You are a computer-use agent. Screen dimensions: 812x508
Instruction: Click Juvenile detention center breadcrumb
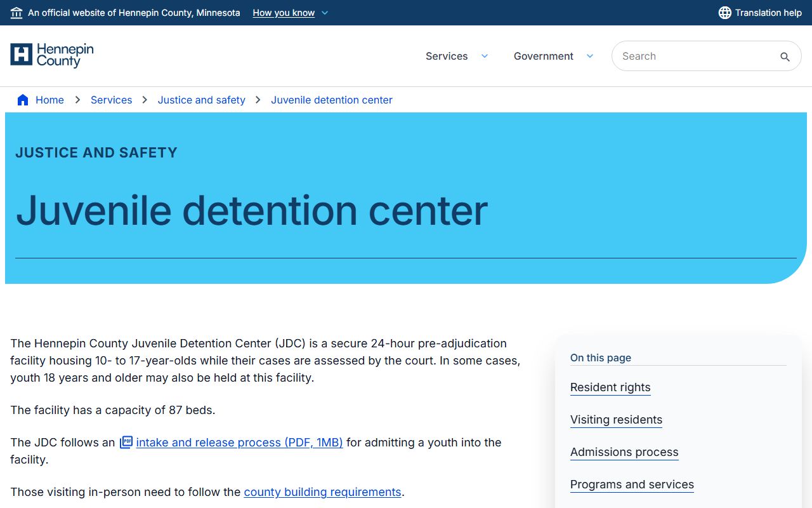(332, 100)
